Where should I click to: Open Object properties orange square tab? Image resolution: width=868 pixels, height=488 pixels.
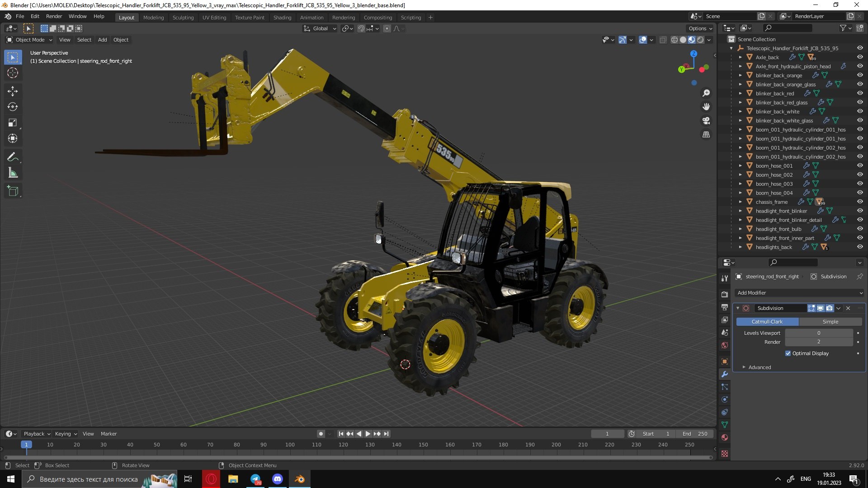[725, 361]
